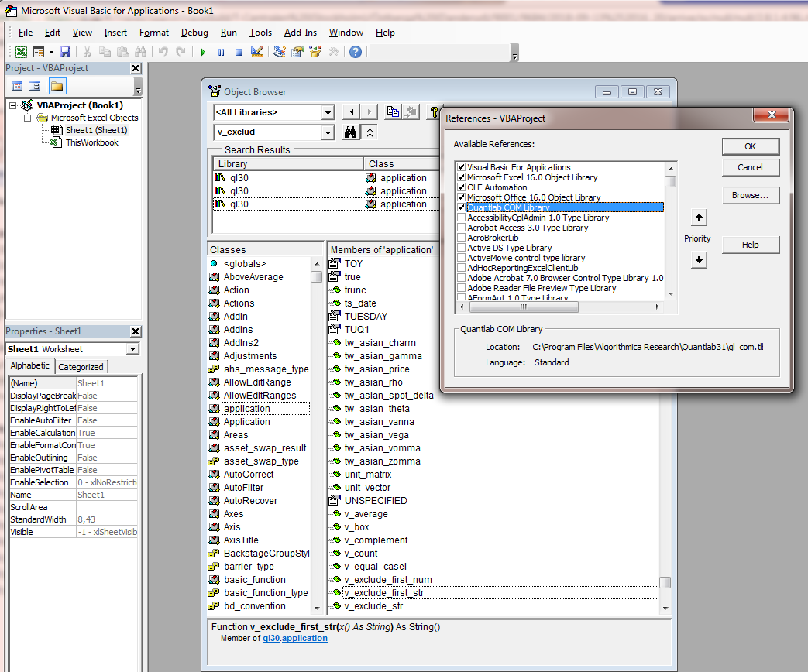Switch to the Categorized properties tab
This screenshot has width=808, height=672.
click(x=81, y=367)
